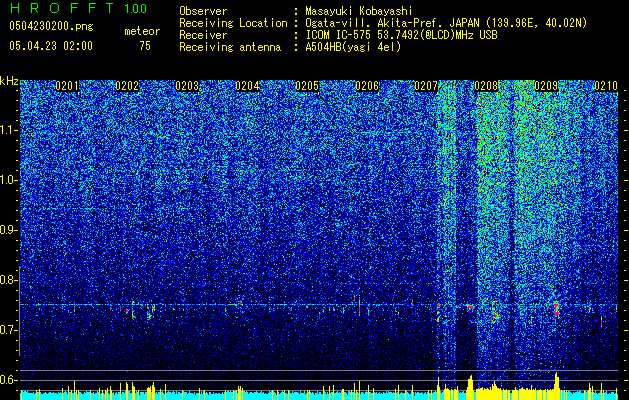Click the 0208 time marker
Image resolution: width=629 pixels, height=400 pixels.
[x=486, y=86]
